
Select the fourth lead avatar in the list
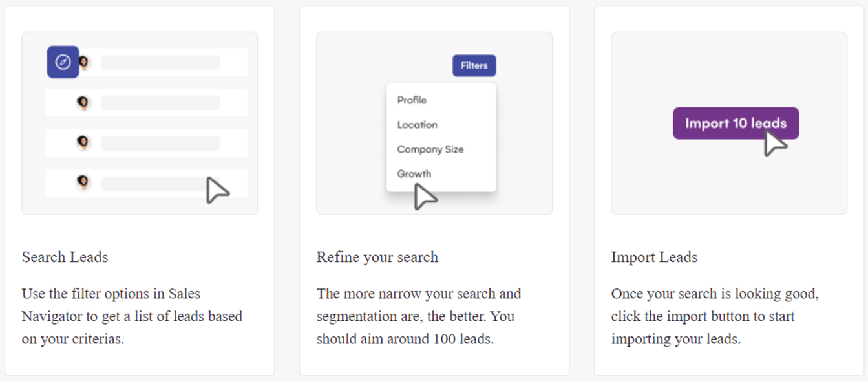click(83, 183)
